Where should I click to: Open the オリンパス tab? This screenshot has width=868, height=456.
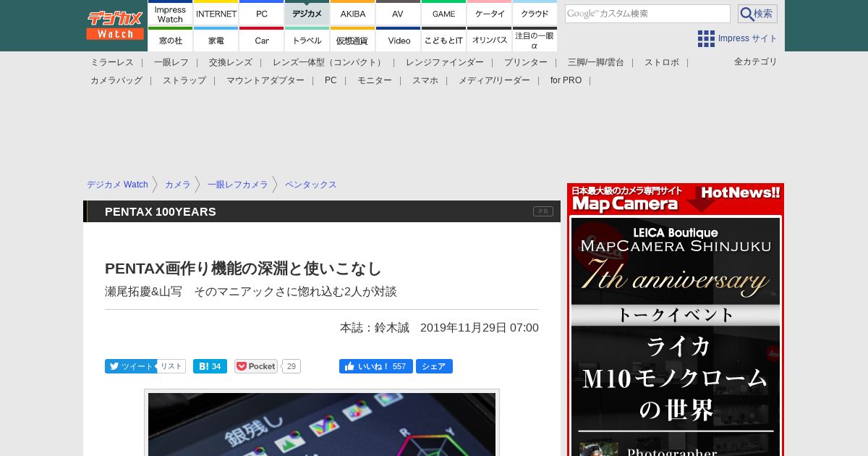(490, 40)
